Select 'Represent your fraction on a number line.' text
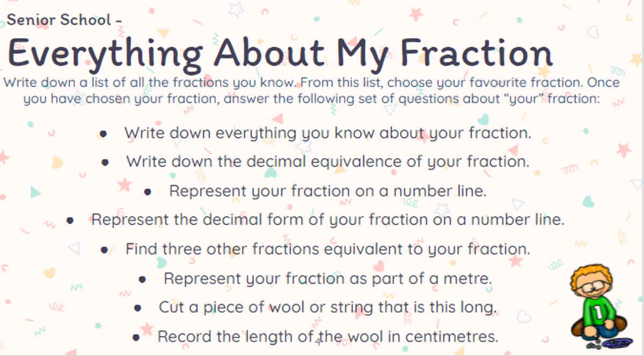This screenshot has height=356, width=644. [328, 191]
